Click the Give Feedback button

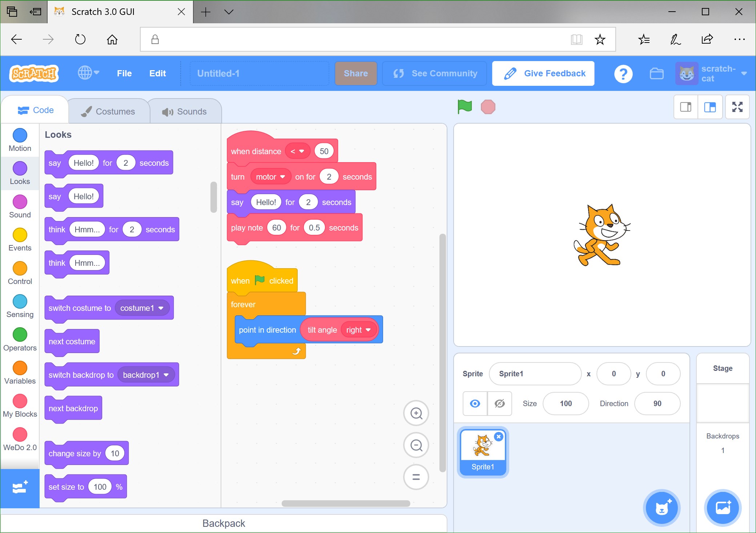coord(543,73)
